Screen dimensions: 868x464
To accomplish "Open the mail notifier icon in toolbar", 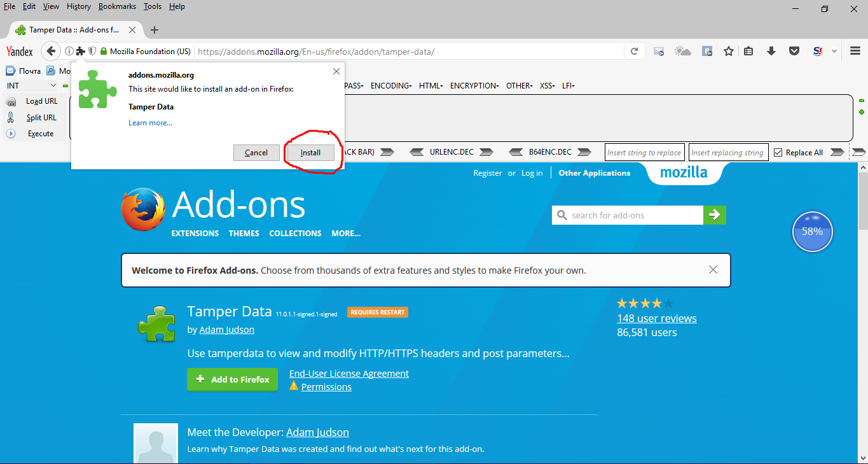I will pyautogui.click(x=659, y=51).
